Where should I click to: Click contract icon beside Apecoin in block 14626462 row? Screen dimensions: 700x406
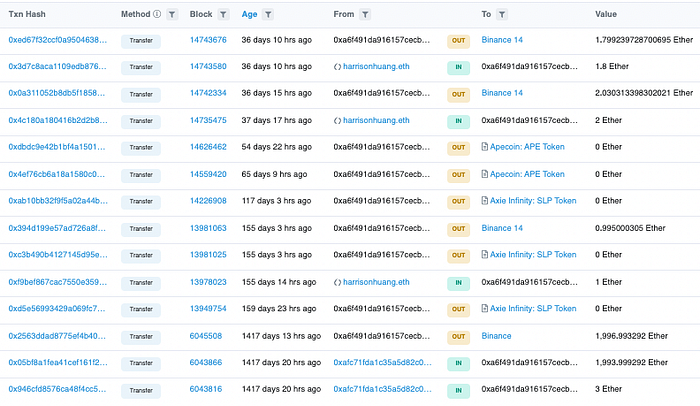click(484, 146)
